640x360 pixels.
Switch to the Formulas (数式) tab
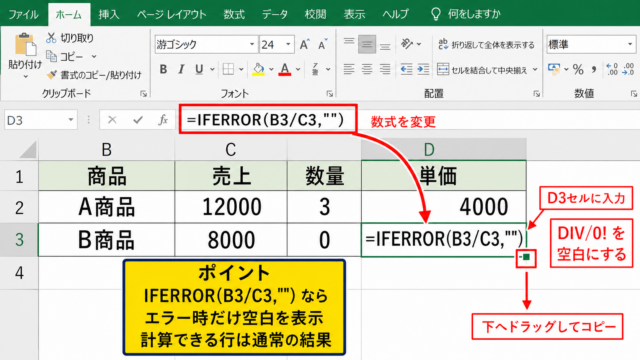click(x=234, y=14)
